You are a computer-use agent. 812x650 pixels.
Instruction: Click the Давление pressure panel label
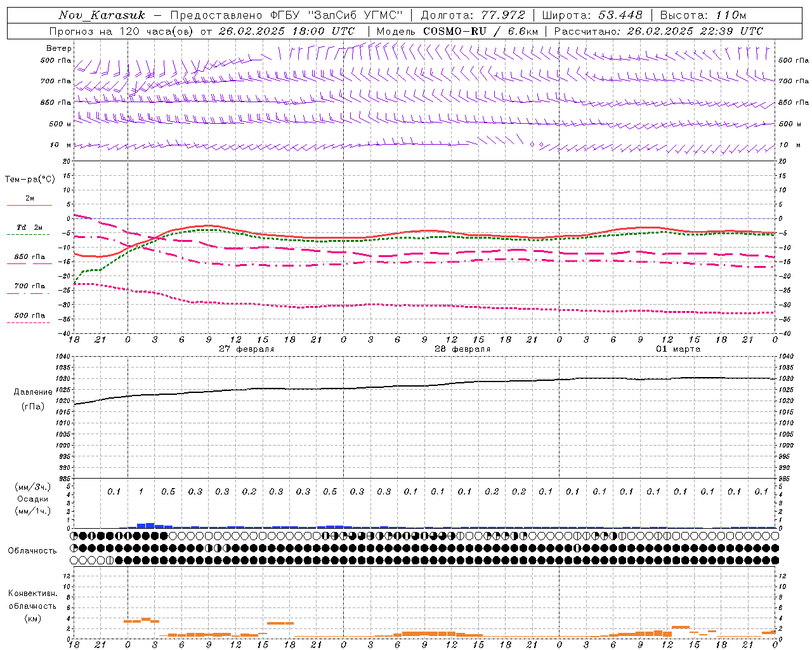(x=33, y=392)
